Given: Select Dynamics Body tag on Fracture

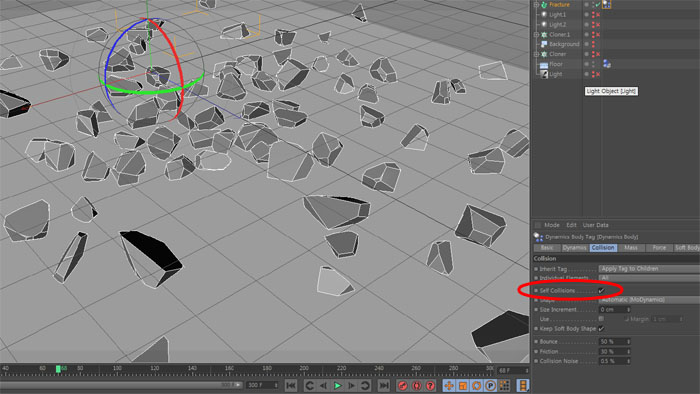Looking at the screenshot, I should click(606, 4).
